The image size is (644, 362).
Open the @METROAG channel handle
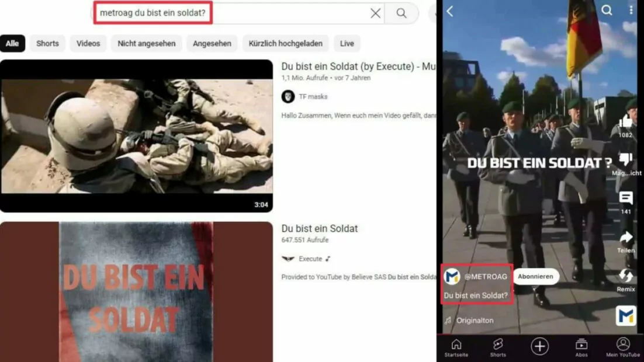(486, 277)
